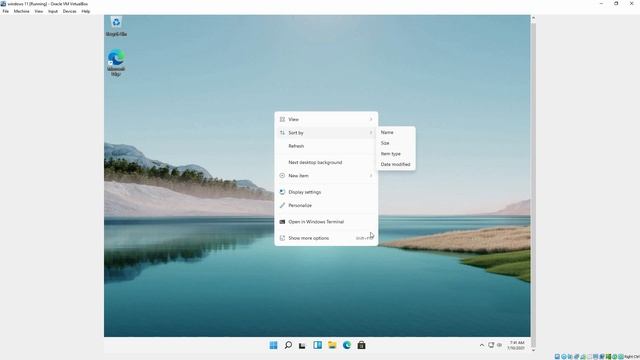Open VirtualBox Input menu

(53, 11)
